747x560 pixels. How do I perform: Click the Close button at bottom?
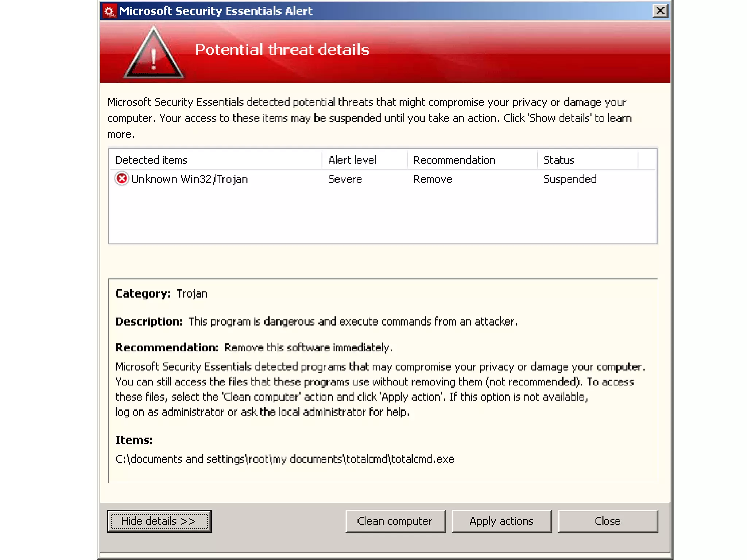pos(608,521)
